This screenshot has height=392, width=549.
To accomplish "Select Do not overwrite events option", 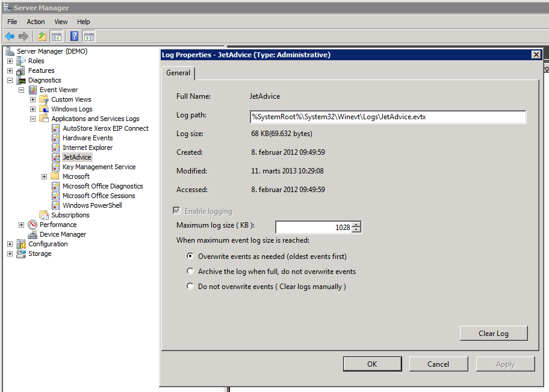I will tap(190, 287).
